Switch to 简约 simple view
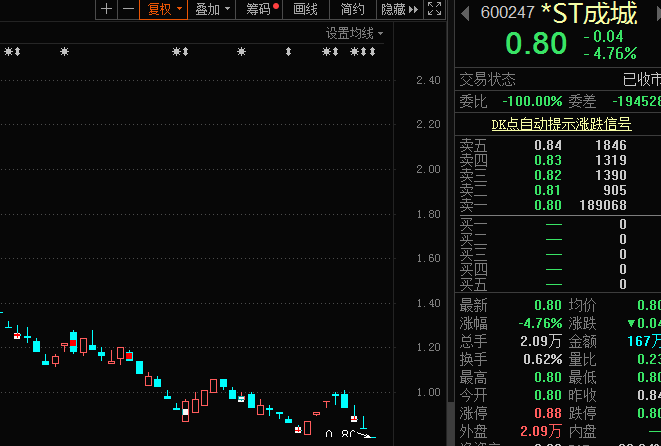Screen dimensions: 661x446 click(352, 9)
